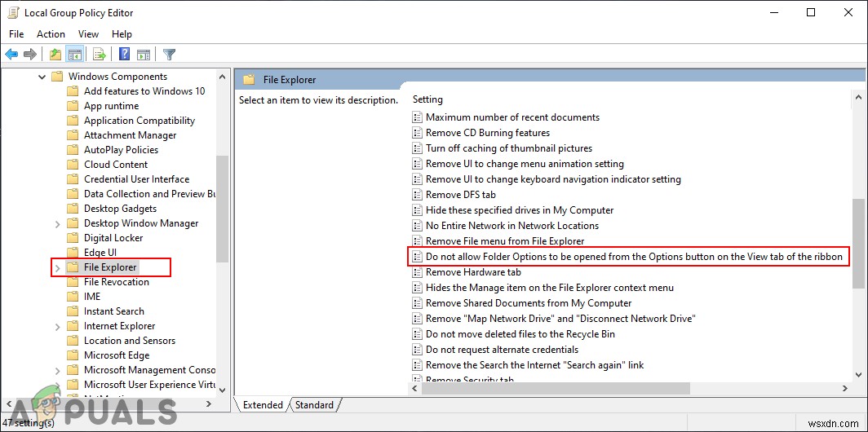Toggle the Show/Hide Action Pane icon
Image resolution: width=868 pixels, height=432 pixels.
pos(144,55)
